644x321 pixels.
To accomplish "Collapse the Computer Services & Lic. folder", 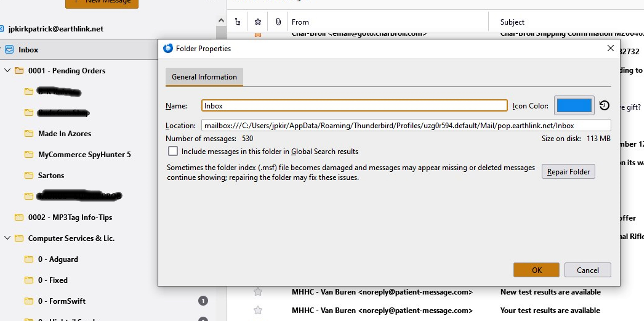I will tap(7, 238).
